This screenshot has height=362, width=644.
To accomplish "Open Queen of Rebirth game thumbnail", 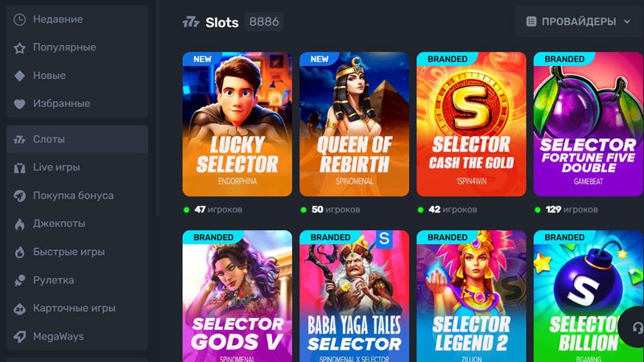I will [x=354, y=125].
